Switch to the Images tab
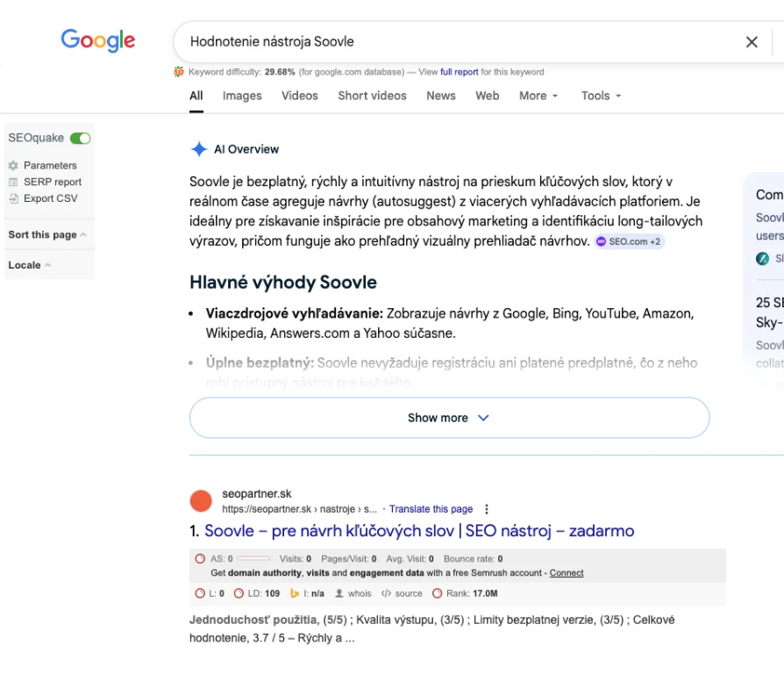Screen dimensions: 784x674 (242, 96)
